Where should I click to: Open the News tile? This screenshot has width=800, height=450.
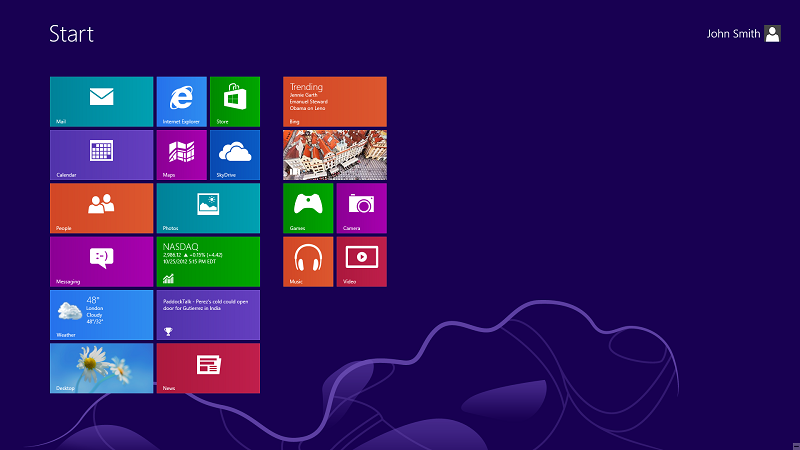208,368
